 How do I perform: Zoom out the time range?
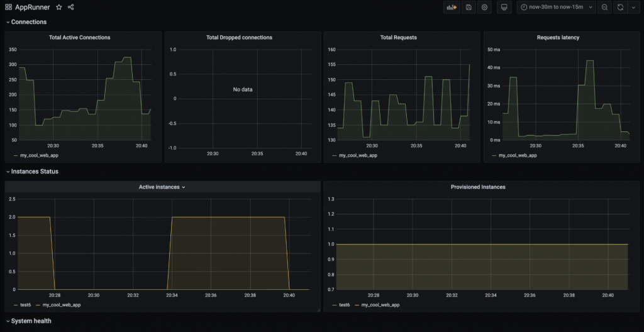604,7
